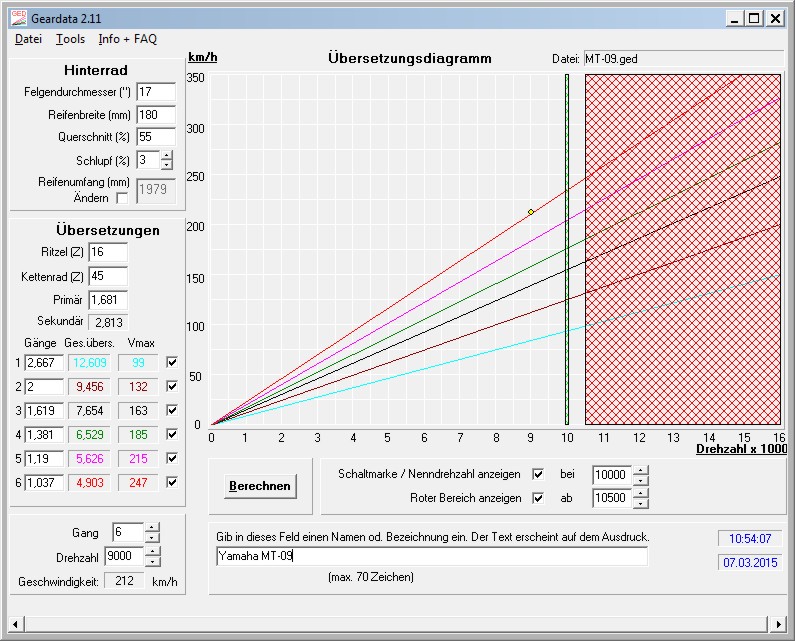Click the horizontal scrollbar left arrow
Image resolution: width=795 pixels, height=641 pixels.
pyautogui.click(x=16, y=624)
